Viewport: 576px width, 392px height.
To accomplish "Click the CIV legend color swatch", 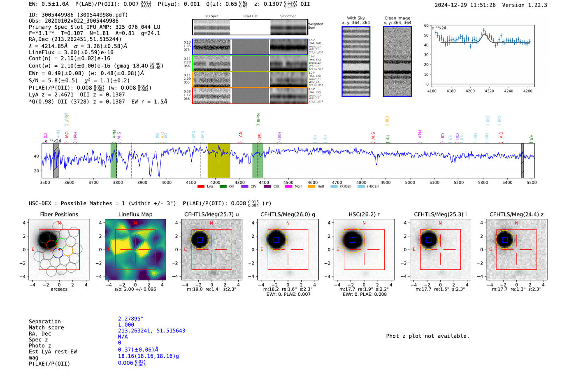I will (245, 186).
